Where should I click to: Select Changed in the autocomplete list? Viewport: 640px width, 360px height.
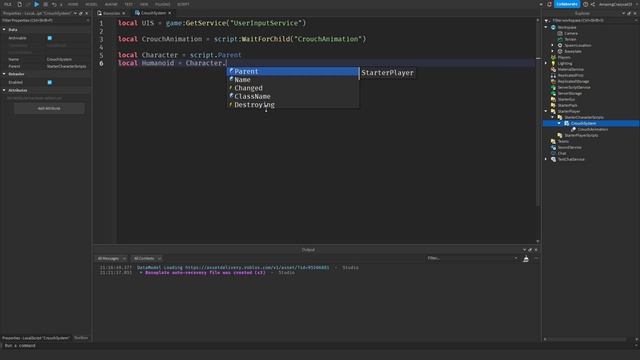pos(293,88)
